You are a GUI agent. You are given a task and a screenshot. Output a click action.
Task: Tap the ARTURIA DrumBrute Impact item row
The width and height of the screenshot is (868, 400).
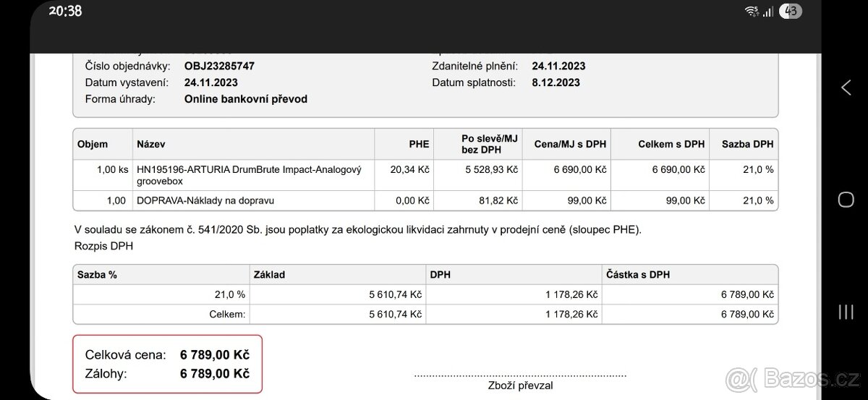click(425, 174)
